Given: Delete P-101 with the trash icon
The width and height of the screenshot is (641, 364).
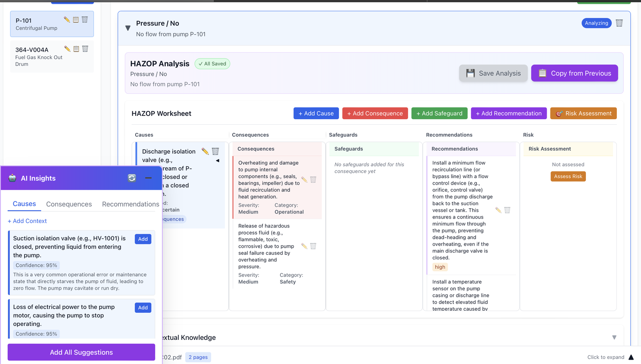Looking at the screenshot, I should (x=84, y=19).
